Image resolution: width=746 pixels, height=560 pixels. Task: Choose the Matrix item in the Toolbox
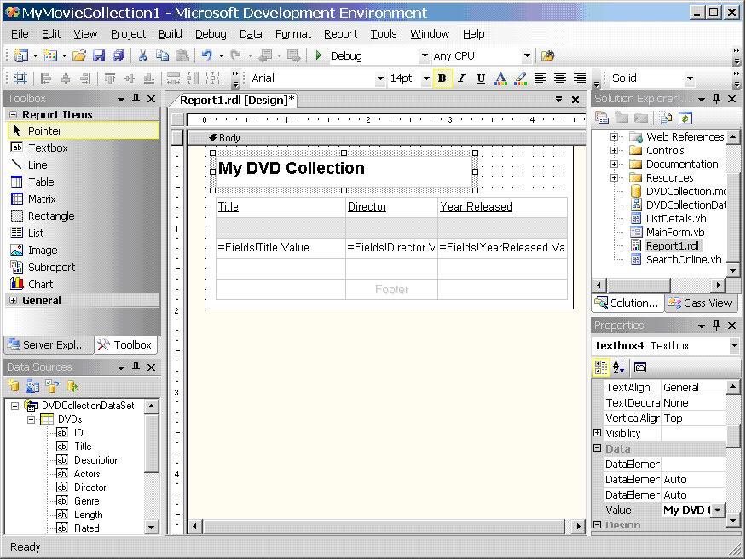coord(41,199)
